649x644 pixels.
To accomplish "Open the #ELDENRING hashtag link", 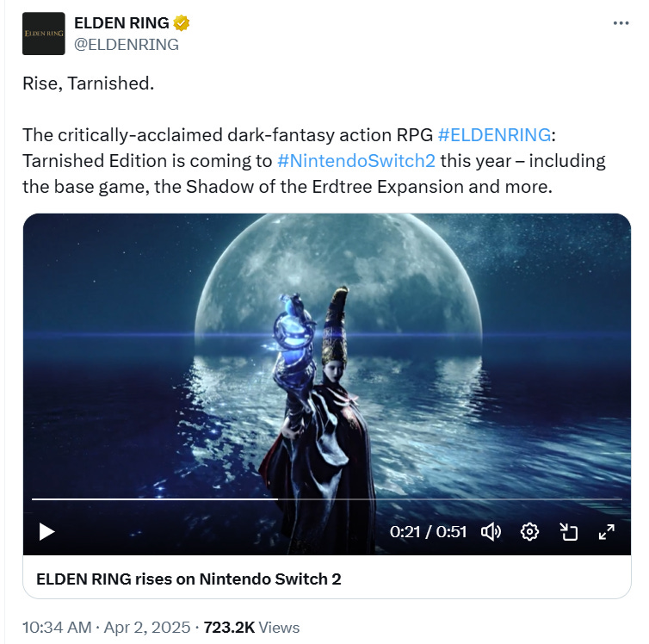I will pos(494,135).
